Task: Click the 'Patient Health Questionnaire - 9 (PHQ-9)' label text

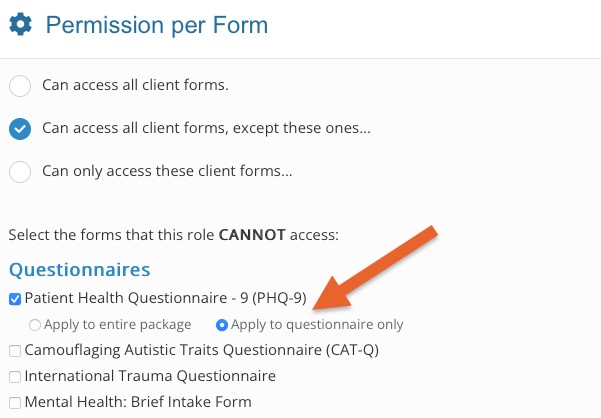Action: click(166, 298)
